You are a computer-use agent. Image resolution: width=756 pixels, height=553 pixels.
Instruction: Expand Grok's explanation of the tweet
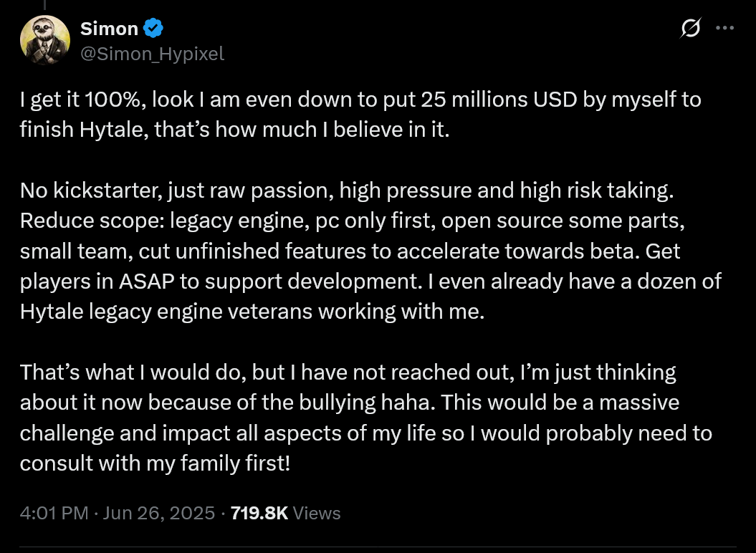[x=689, y=27]
